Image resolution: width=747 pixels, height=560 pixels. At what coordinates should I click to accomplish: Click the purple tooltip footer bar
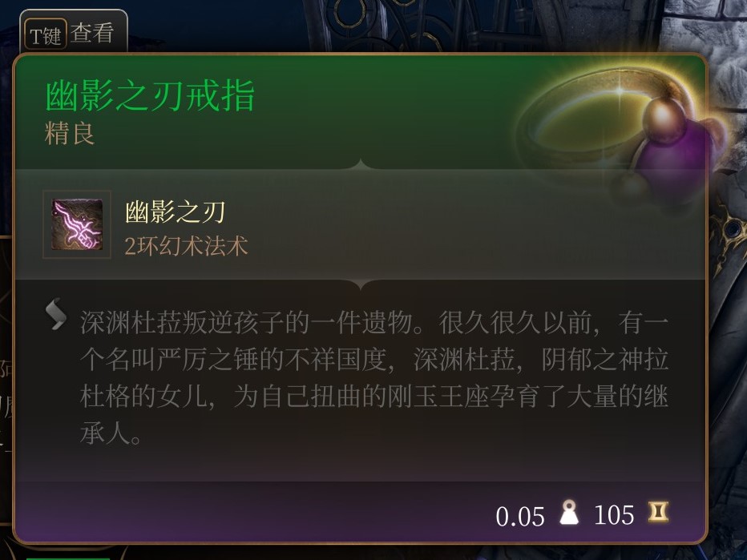pyautogui.click(x=360, y=512)
